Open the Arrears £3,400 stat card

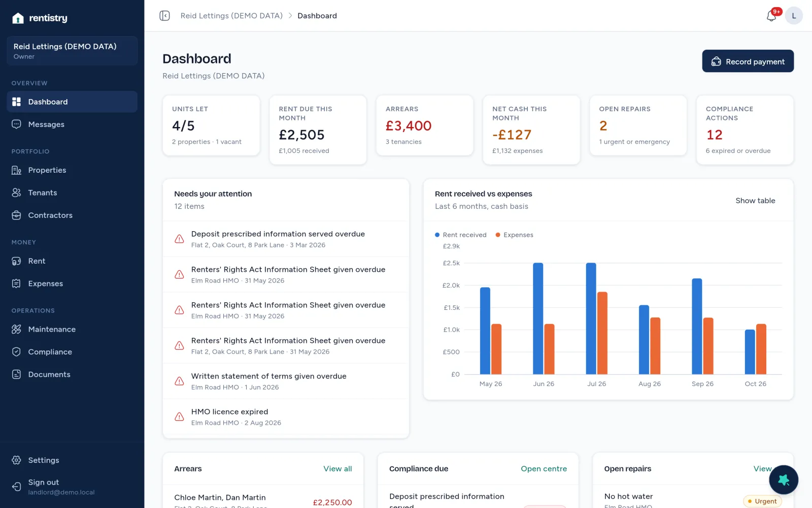(x=425, y=125)
